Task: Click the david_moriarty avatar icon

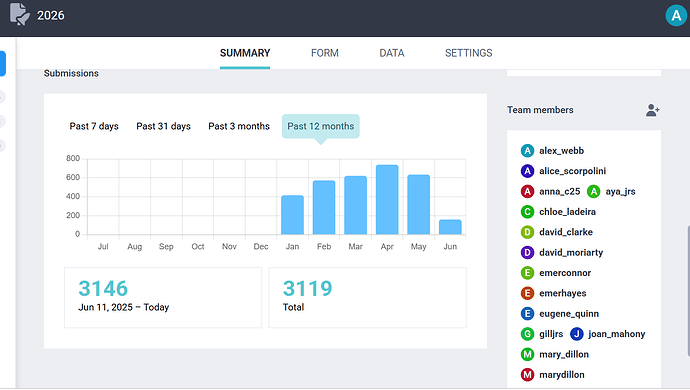Action: coord(527,252)
